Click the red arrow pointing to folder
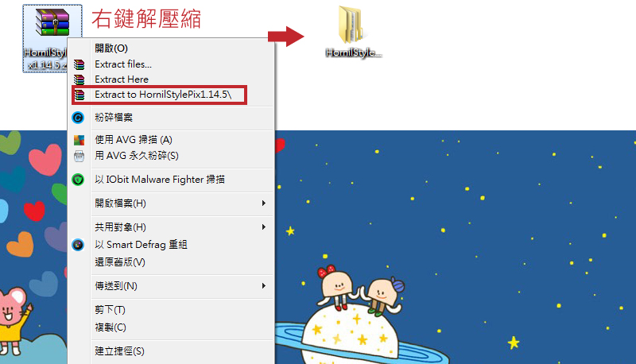Image resolution: width=636 pixels, height=364 pixels. tap(286, 37)
